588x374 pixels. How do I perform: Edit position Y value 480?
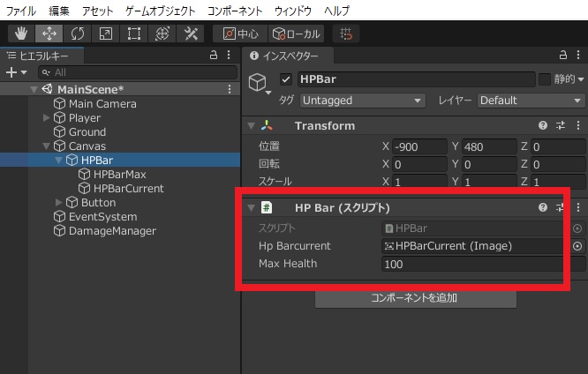[x=489, y=146]
